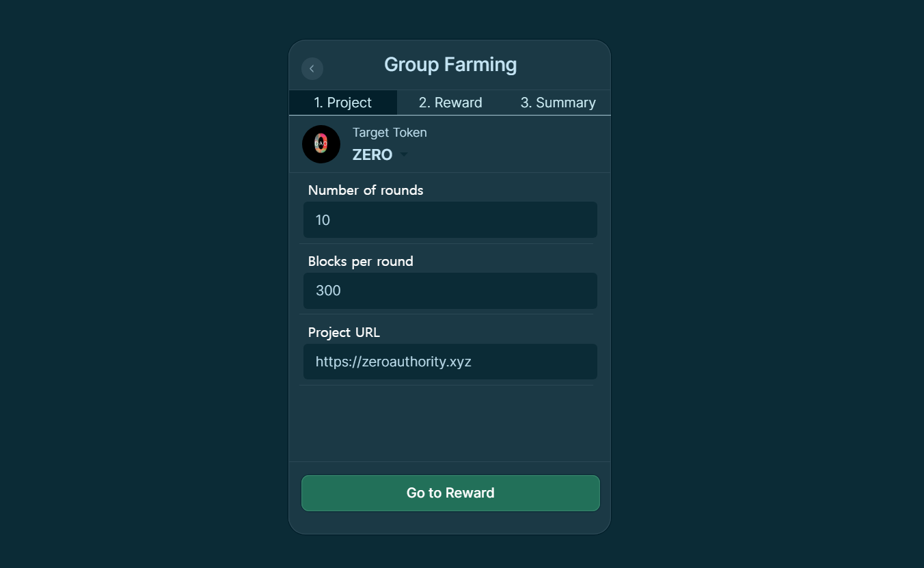Image resolution: width=924 pixels, height=568 pixels.
Task: Expand the caret next to ZERO
Action: point(404,154)
